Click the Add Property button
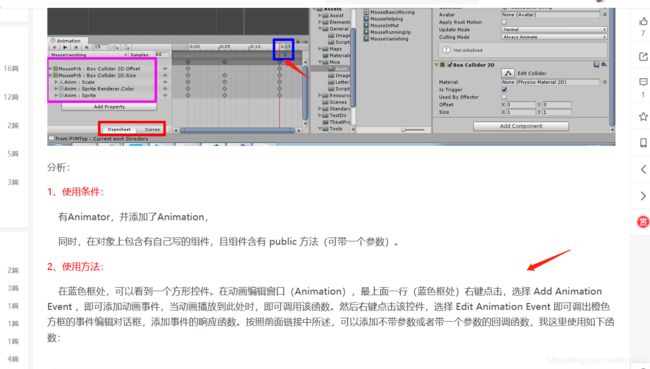This screenshot has width=650, height=369. (x=109, y=107)
